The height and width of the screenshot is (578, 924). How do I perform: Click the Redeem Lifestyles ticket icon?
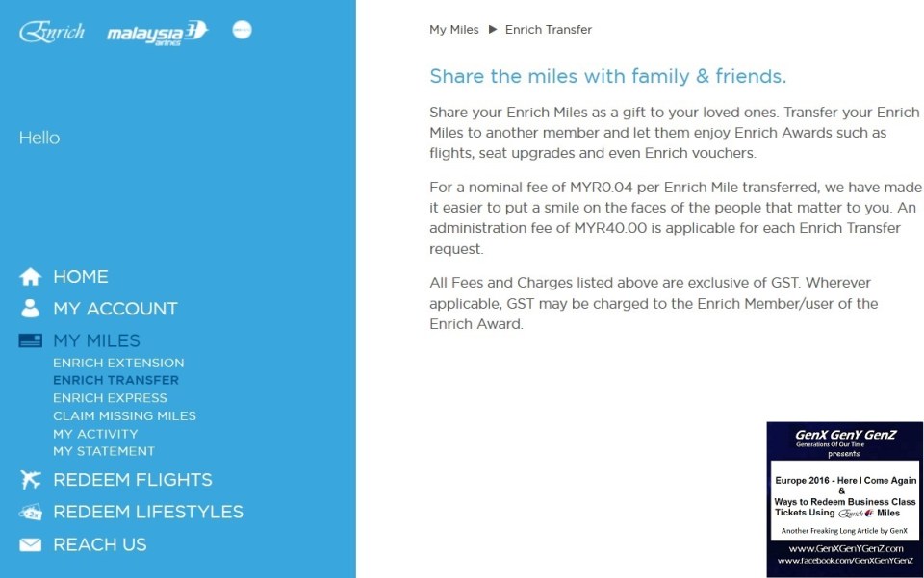pos(31,512)
